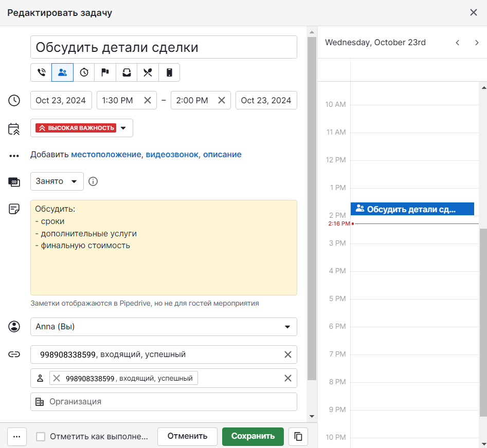Toggle the Meeting activity type button
The width and height of the screenshot is (487, 448).
click(62, 72)
